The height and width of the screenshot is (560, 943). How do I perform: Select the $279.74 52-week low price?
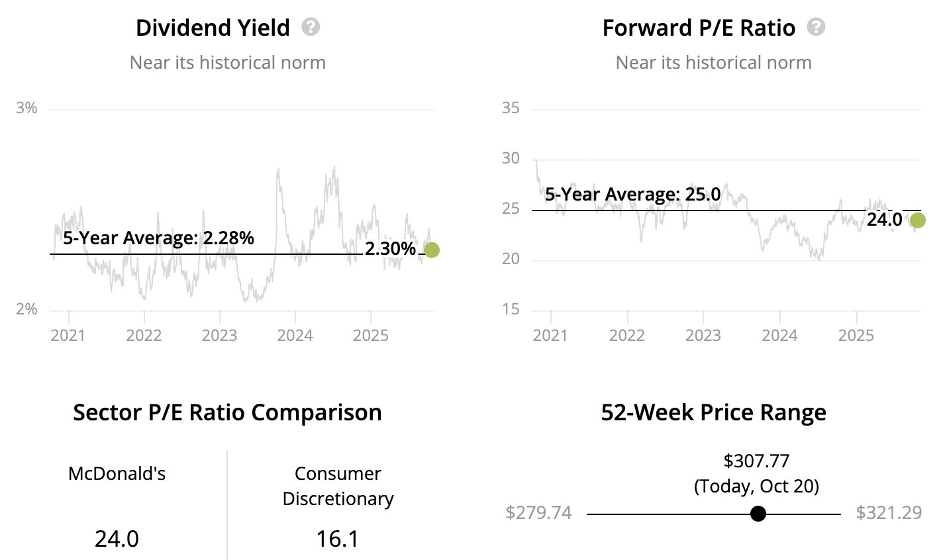(538, 513)
